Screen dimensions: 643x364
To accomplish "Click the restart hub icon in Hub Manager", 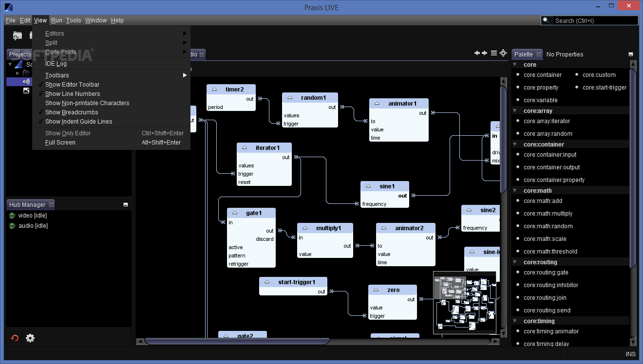I will click(x=15, y=338).
